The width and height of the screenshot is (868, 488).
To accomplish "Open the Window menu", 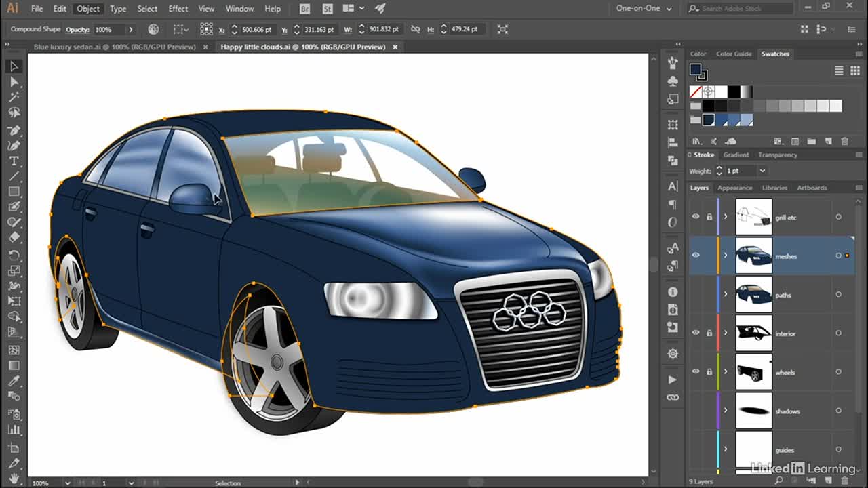I will coord(239,9).
